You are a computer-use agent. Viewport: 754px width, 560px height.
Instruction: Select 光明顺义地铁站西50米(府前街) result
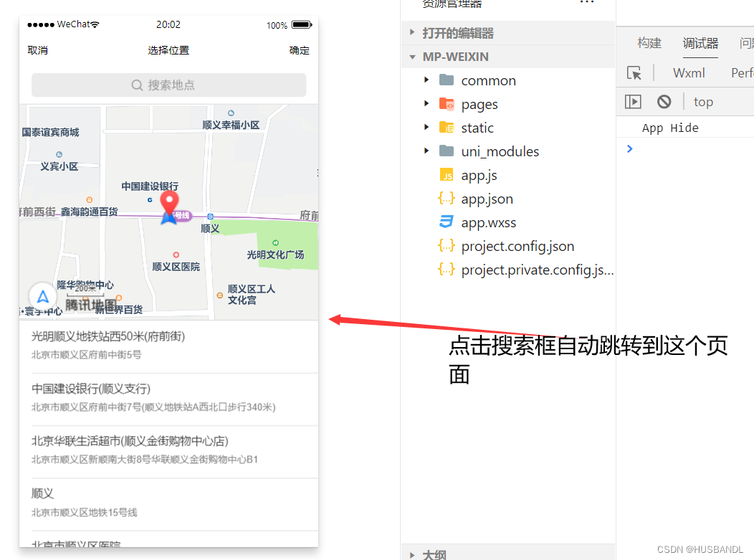[168, 346]
